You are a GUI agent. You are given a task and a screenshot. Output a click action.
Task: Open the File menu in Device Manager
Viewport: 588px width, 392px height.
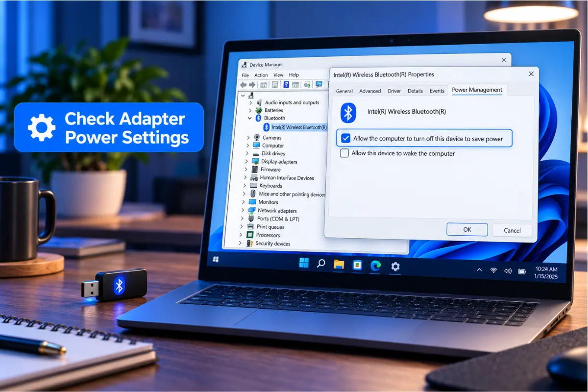click(x=245, y=75)
